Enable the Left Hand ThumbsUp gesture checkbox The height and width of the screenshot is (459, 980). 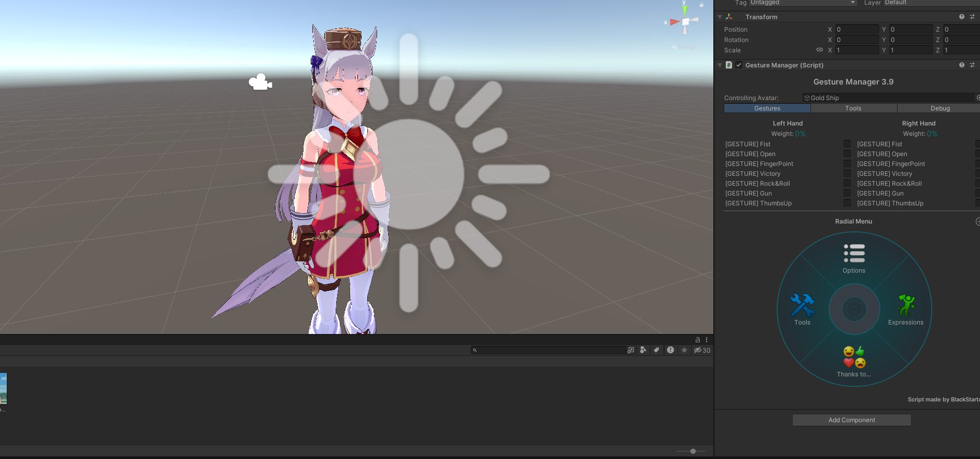coord(847,203)
